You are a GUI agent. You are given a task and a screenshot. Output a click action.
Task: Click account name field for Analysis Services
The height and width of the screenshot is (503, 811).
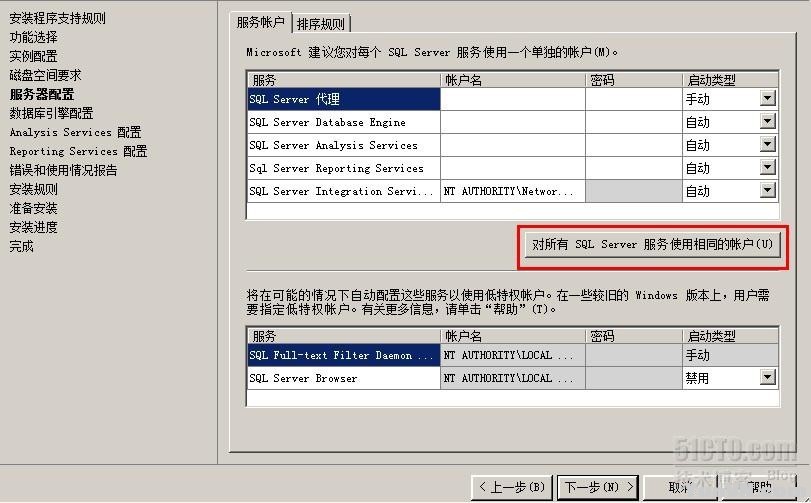[513, 145]
